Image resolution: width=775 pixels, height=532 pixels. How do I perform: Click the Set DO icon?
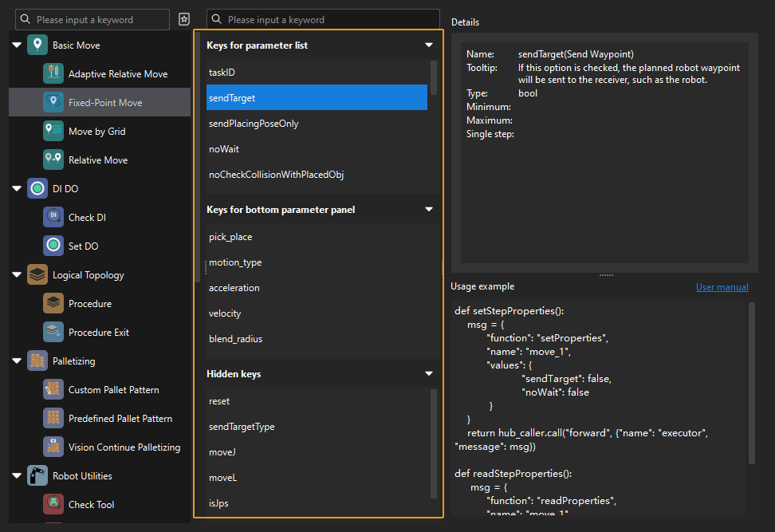(53, 246)
